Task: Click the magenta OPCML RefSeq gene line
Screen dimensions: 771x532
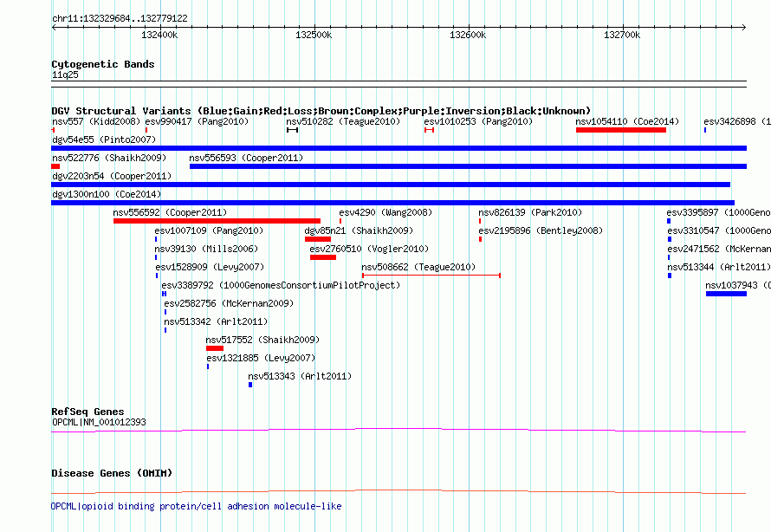Action: tap(398, 431)
